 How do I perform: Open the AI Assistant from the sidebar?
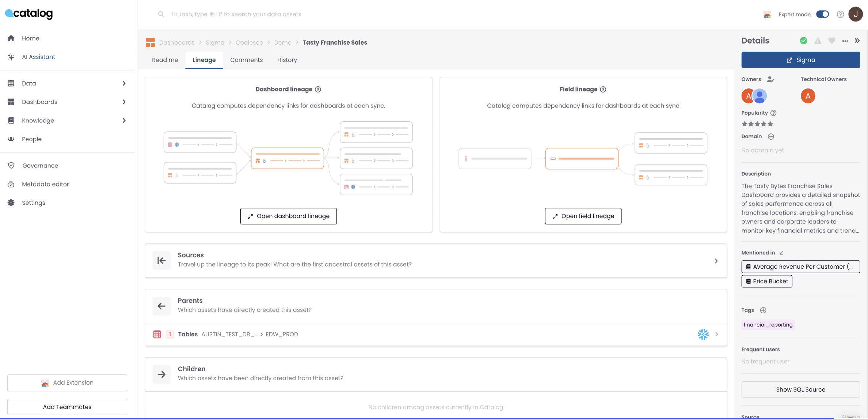pyautogui.click(x=38, y=57)
